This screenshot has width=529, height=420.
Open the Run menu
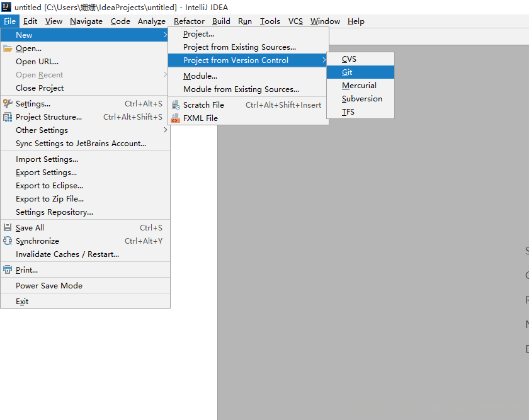244,21
